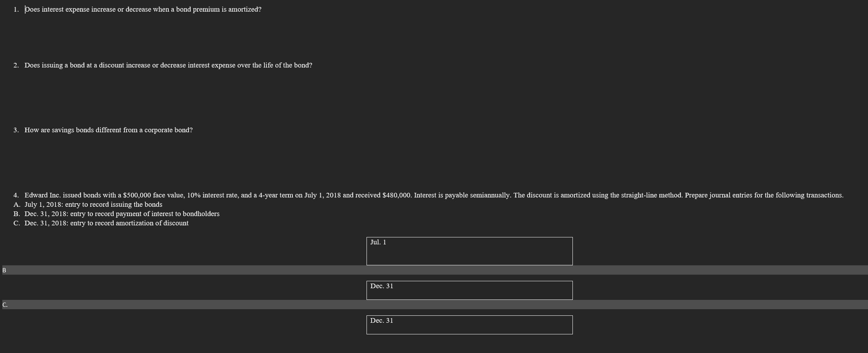This screenshot has height=353, width=868.
Task: Click line B: payment of interest to bondholders
Action: click(x=122, y=214)
